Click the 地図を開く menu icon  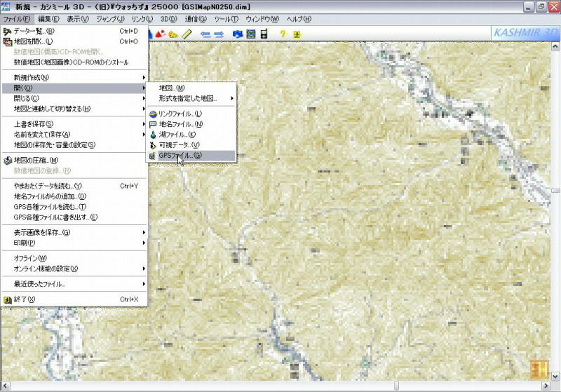pos(7,42)
